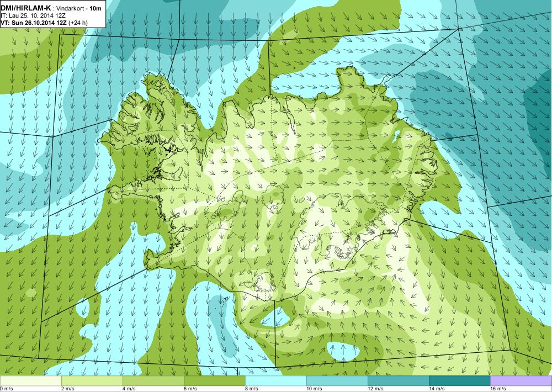Click the 14–16 m/s dark teal legend swatch

tap(460, 381)
